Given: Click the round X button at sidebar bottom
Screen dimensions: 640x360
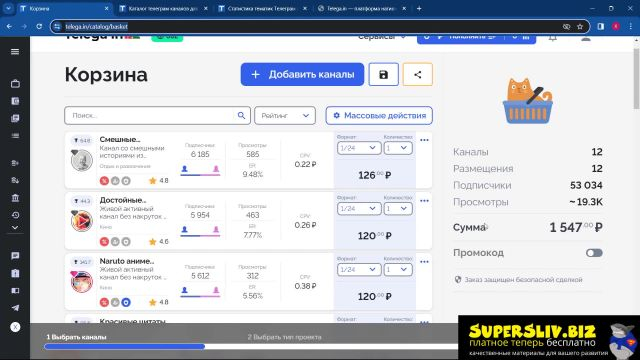Looking at the screenshot, I should 15,327.
